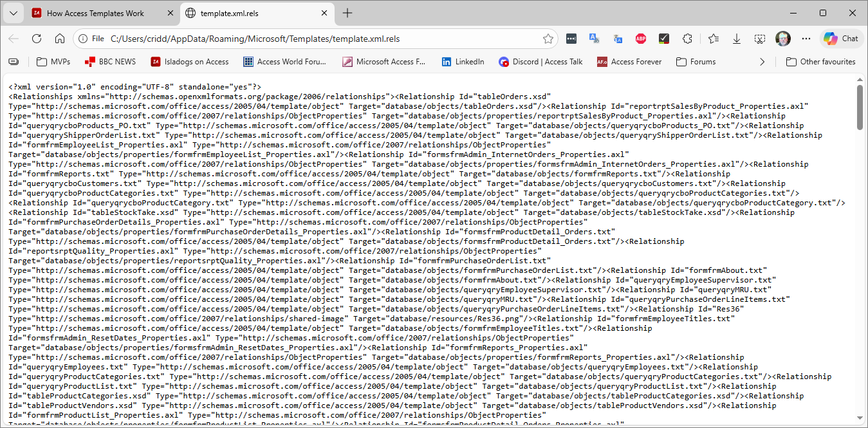Open the Forums favourites folder
Screen dimensions: 868x428
[696, 62]
